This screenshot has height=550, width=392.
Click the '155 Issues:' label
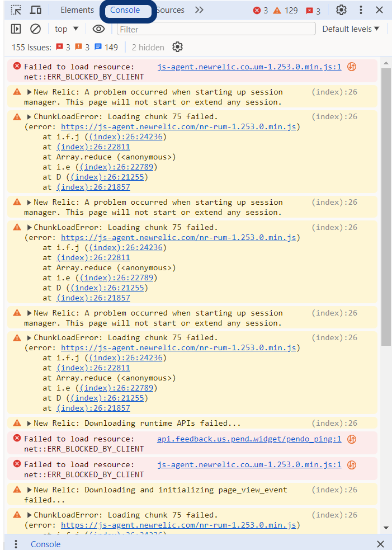click(x=31, y=48)
